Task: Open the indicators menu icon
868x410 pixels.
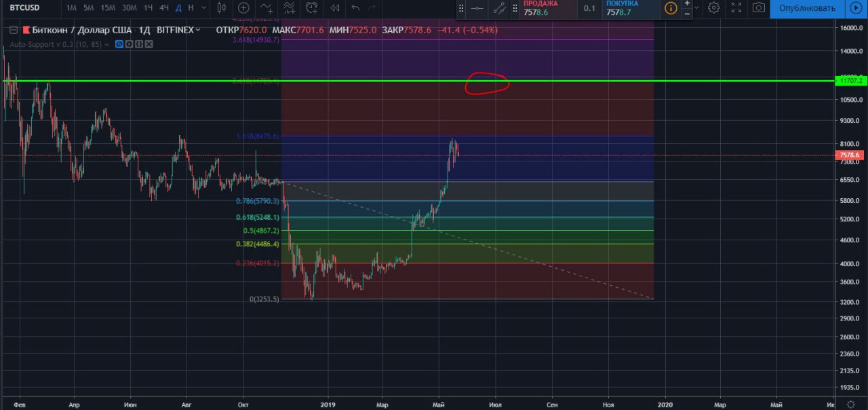Action: (x=267, y=7)
